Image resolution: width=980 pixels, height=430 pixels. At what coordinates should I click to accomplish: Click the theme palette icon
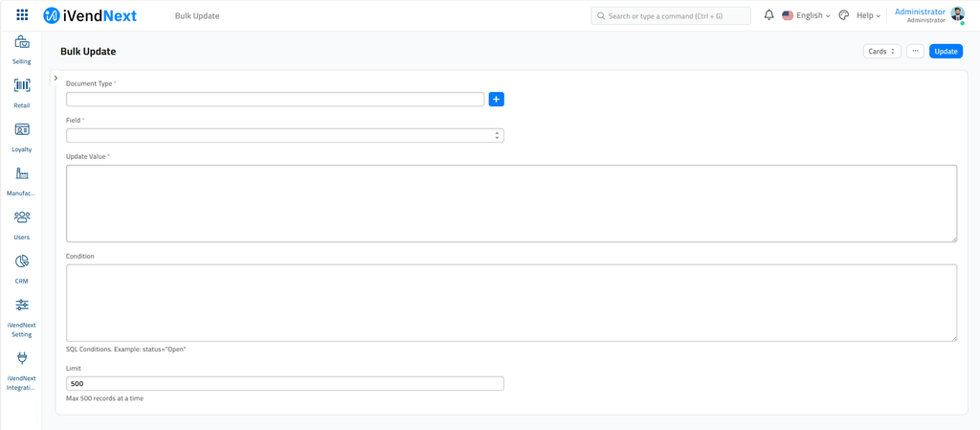(x=843, y=15)
